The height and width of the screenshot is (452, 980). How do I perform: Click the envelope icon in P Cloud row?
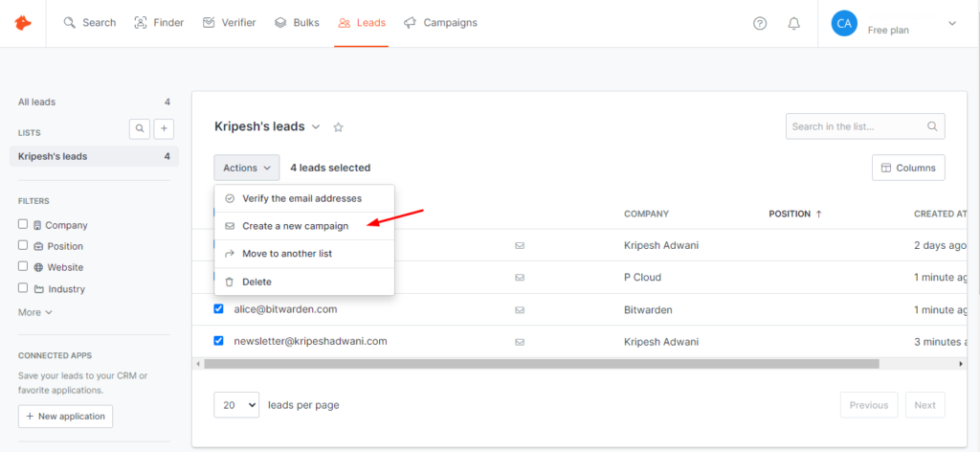pyautogui.click(x=520, y=278)
